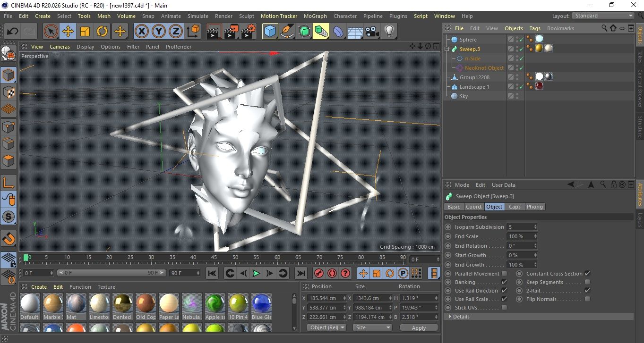
Task: Click the Apply button
Action: pos(419,327)
